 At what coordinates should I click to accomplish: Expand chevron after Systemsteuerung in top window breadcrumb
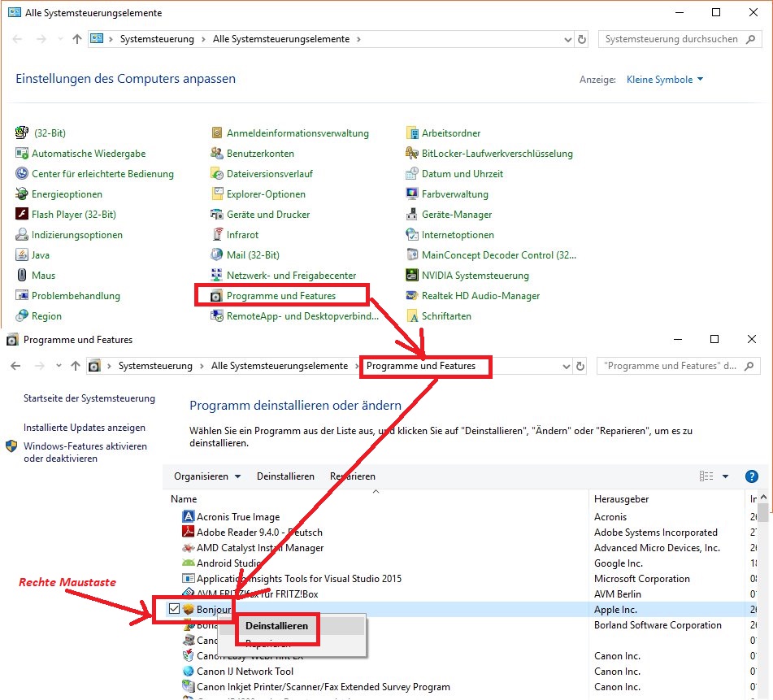(203, 40)
